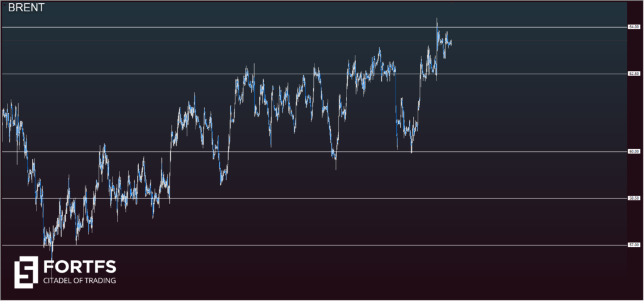Click the BRENT symbol title
This screenshot has height=301, width=644.
coord(26,9)
